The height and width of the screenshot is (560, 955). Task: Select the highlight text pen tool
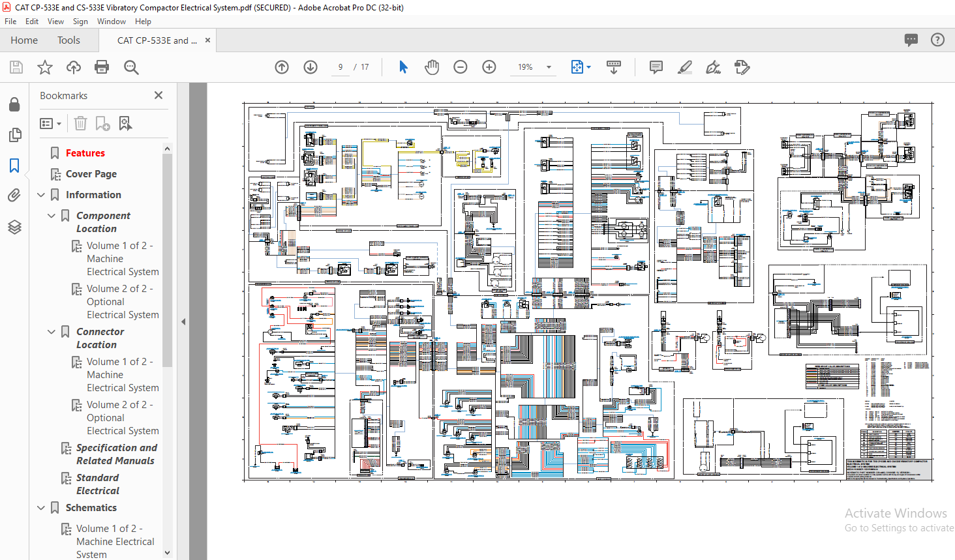pyautogui.click(x=685, y=67)
